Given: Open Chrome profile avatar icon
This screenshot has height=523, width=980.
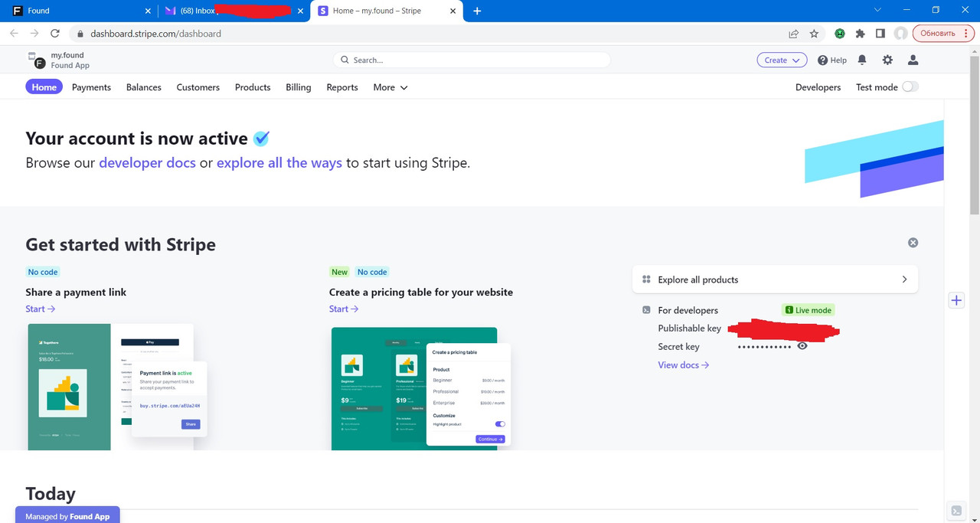Looking at the screenshot, I should (900, 34).
